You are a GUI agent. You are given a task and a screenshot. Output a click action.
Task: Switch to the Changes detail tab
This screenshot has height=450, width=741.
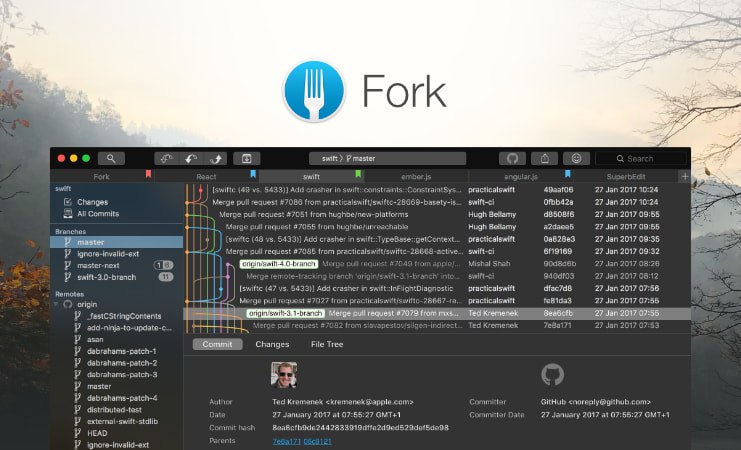[272, 344]
